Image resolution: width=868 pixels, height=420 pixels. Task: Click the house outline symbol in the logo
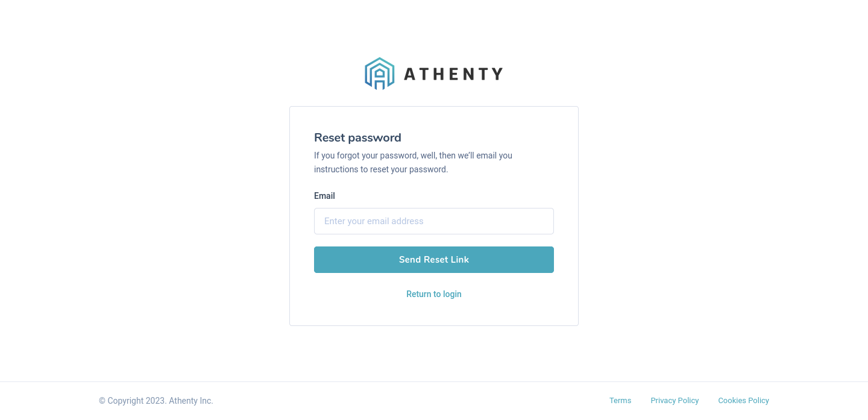point(379,73)
